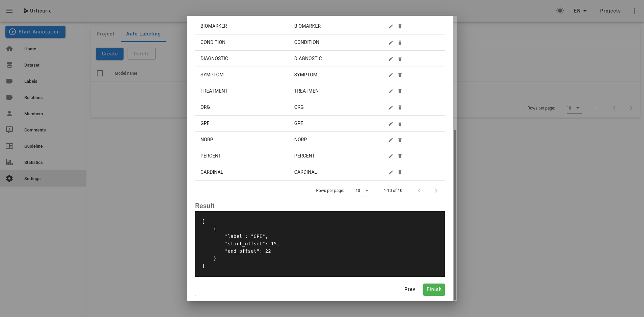Edit the CONDITION label mapping
Screen dimensions: 644x317
tap(391, 43)
